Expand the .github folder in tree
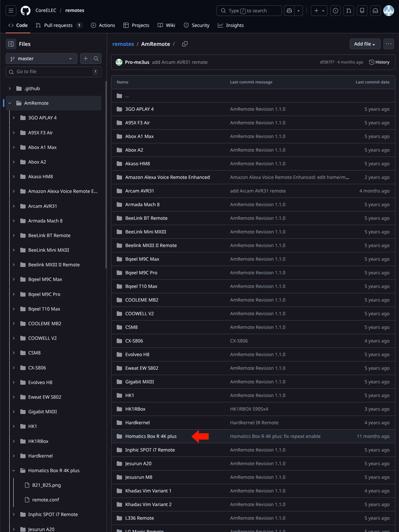 (x=10, y=88)
